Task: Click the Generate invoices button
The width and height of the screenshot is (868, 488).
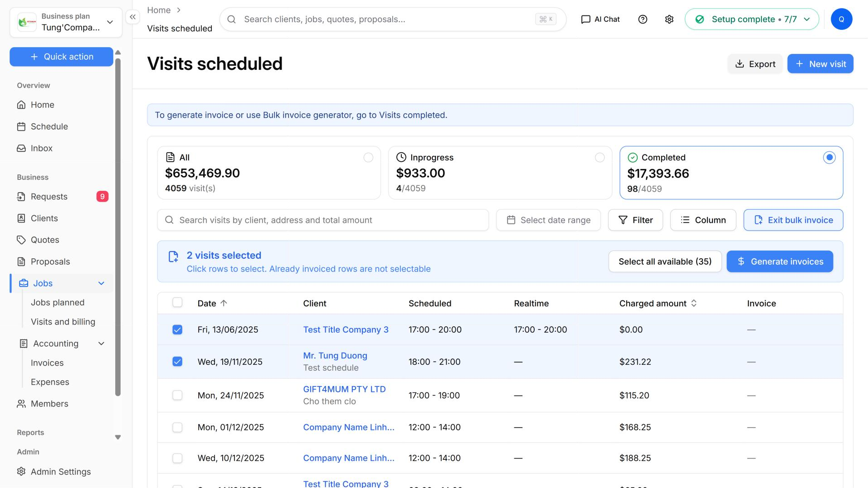Action: coord(779,262)
